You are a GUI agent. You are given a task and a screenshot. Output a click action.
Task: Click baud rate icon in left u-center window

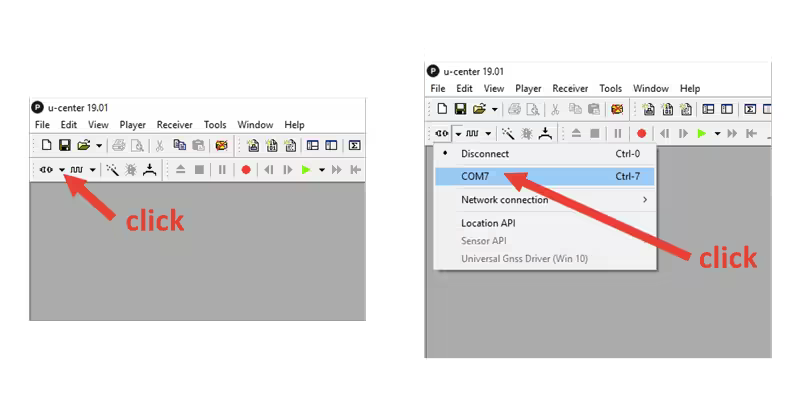coord(77,170)
